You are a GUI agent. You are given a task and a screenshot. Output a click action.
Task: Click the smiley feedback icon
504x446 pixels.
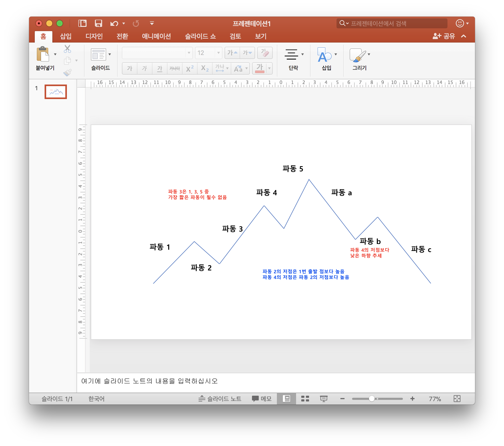click(460, 23)
